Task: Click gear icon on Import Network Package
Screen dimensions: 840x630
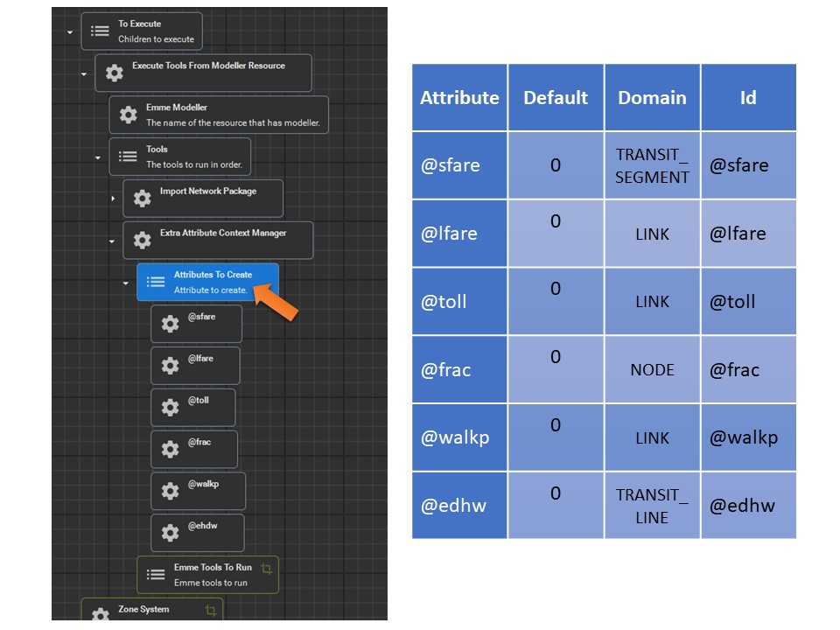Action: [x=142, y=199]
